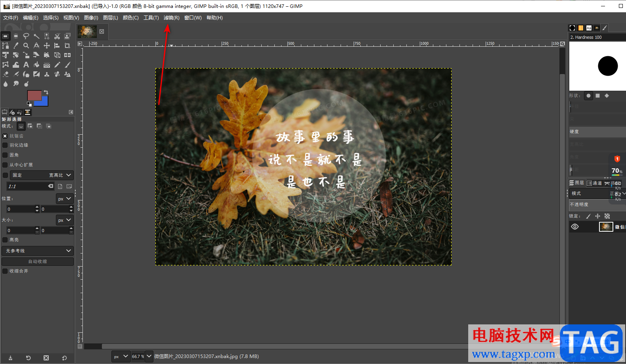
Task: Select the Crop tool
Action: [67, 46]
